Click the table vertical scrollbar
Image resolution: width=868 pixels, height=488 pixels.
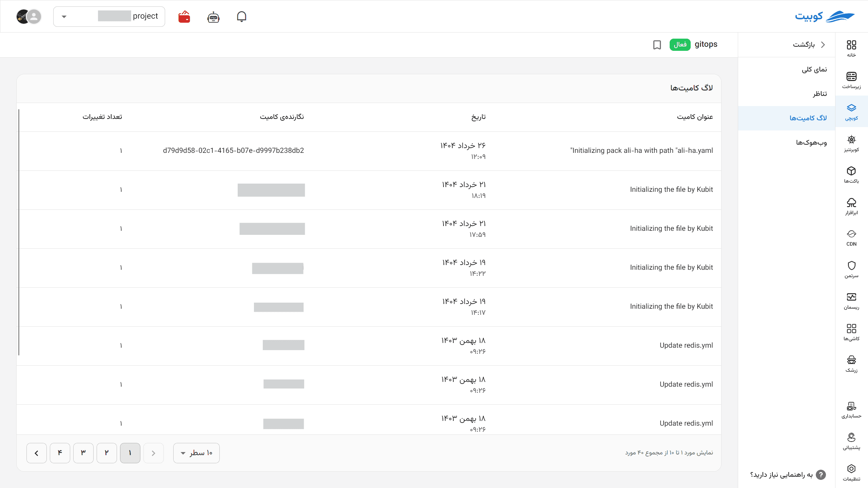pyautogui.click(x=19, y=232)
